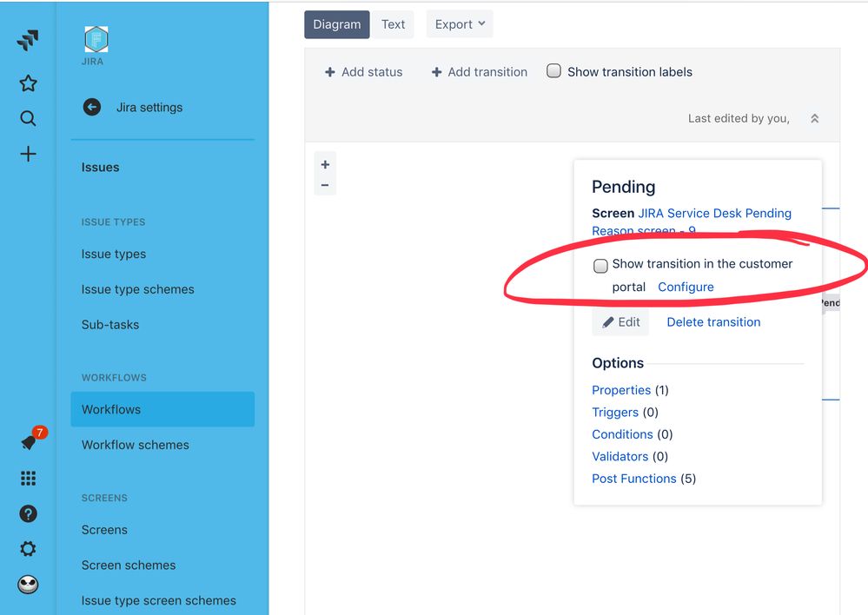Screen dimensions: 868x615
Task: Open transition Conditions link
Action: coord(622,434)
